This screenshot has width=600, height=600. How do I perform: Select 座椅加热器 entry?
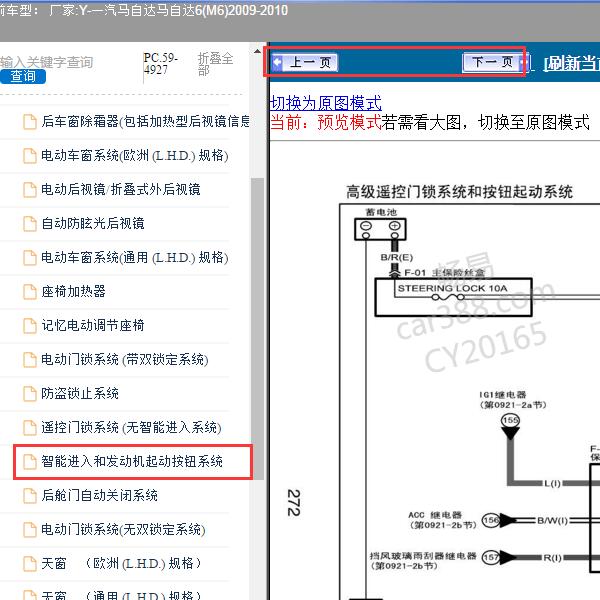73,292
